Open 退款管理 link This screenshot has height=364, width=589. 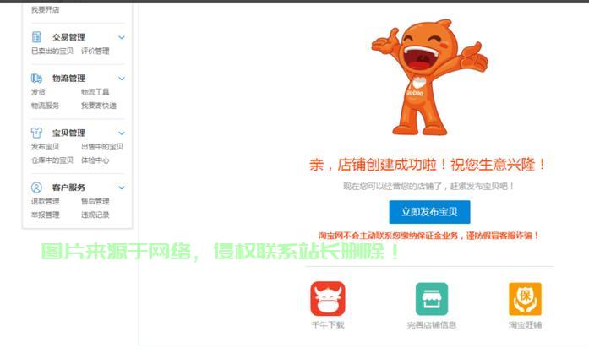45,201
